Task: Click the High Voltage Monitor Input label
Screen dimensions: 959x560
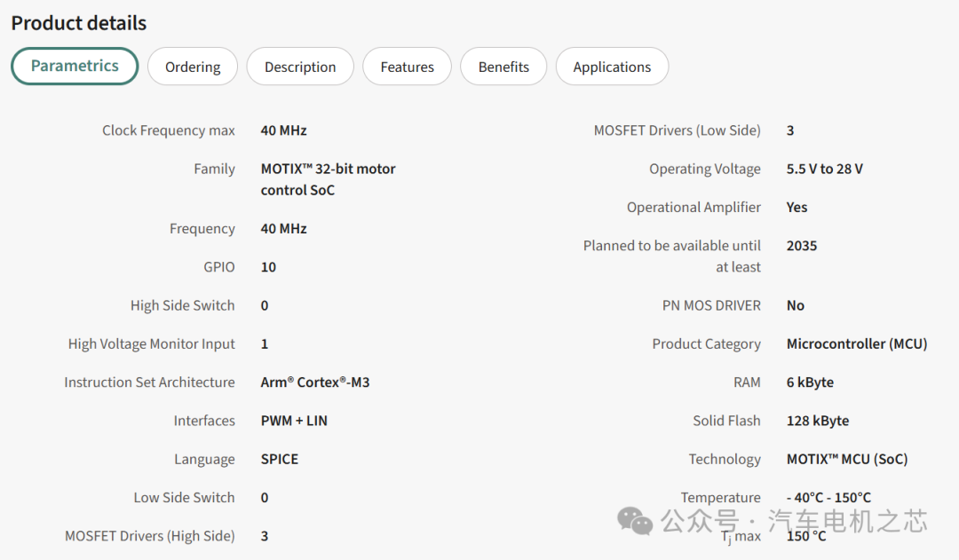Action: tap(151, 344)
